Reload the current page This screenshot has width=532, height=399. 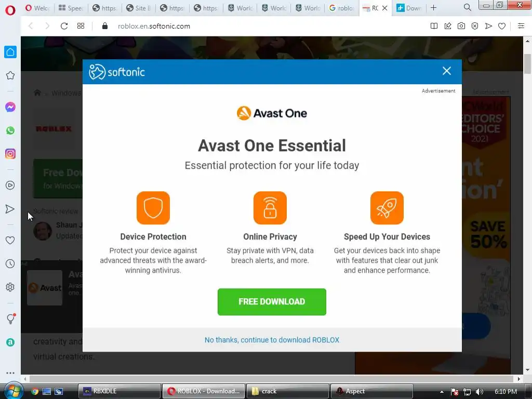pos(64,26)
